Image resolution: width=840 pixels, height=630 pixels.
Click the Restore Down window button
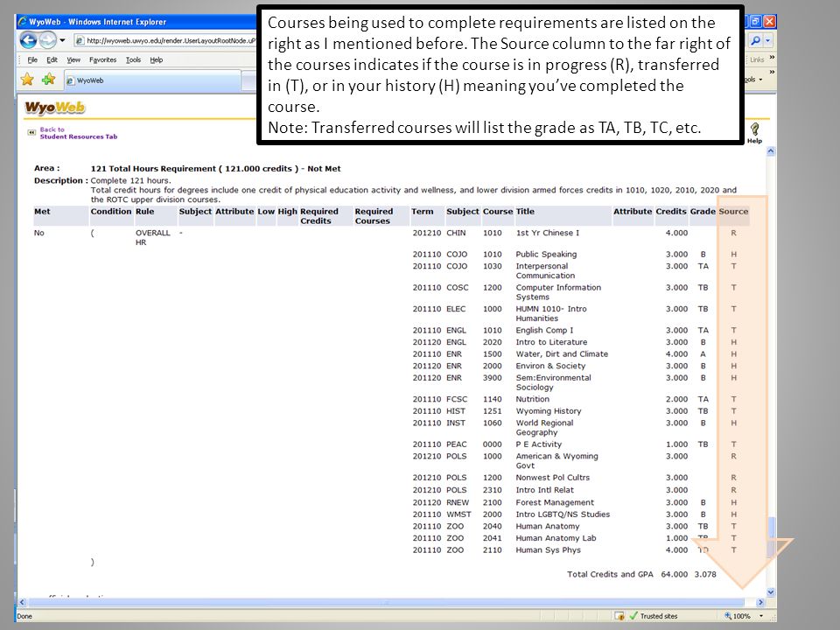pos(755,21)
